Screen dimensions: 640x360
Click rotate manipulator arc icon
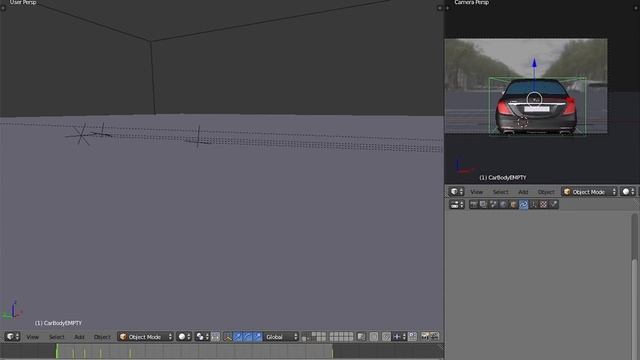coord(247,337)
